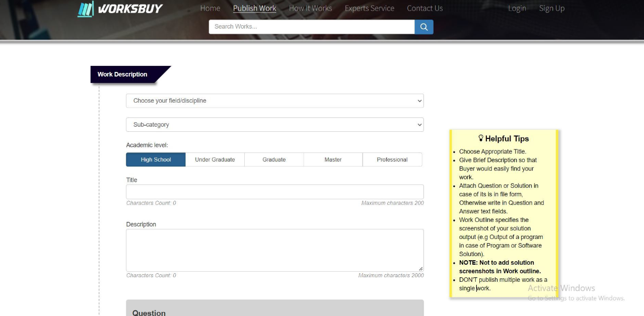Pick the Master academic level

point(333,160)
